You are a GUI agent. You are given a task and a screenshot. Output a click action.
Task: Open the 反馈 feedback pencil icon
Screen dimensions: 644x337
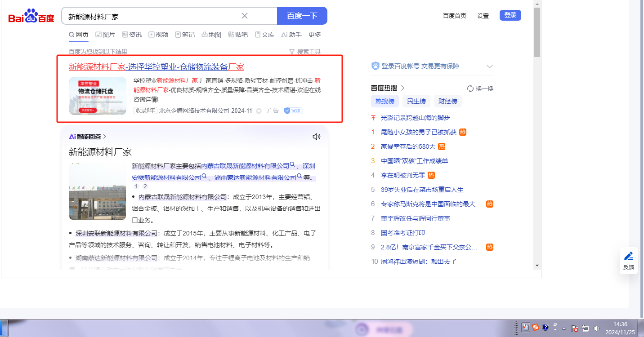(628, 261)
